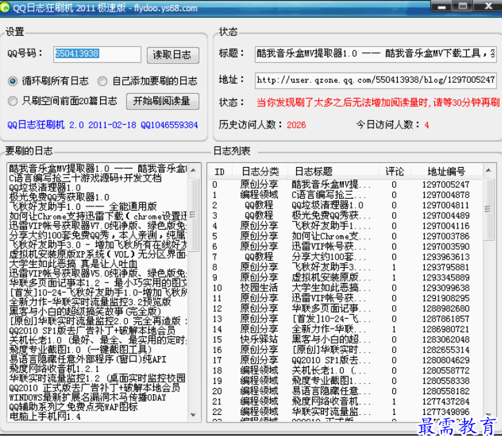Click today's visitor count 4
Screen dimensions: 502x448
(x=427, y=125)
